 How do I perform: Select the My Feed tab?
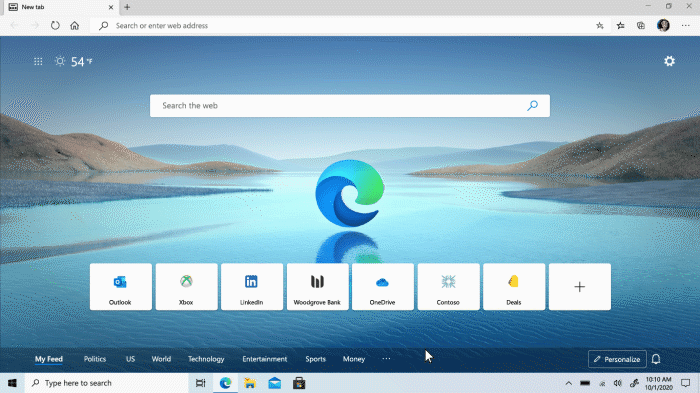click(x=49, y=359)
